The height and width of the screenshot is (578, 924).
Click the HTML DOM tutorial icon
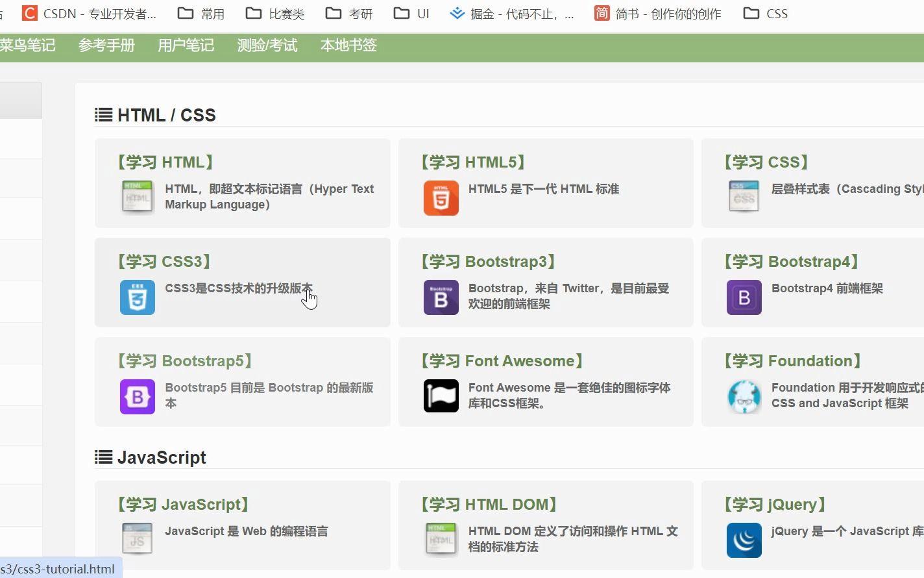coord(441,540)
